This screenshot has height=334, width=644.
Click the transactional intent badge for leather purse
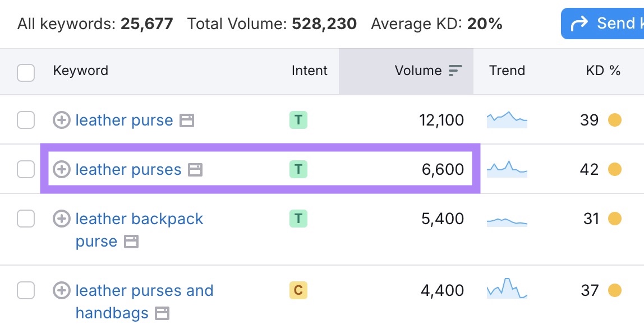point(298,120)
